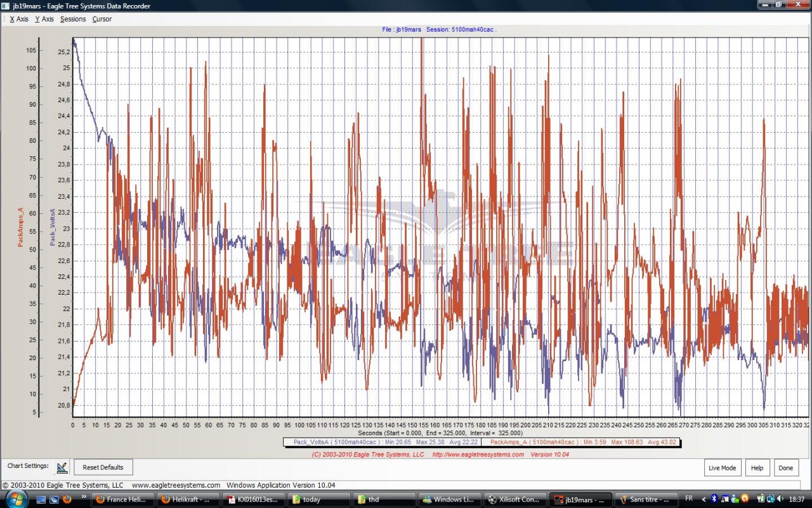
Task: Launch Firefox from the quick launch bar
Action: (66, 500)
